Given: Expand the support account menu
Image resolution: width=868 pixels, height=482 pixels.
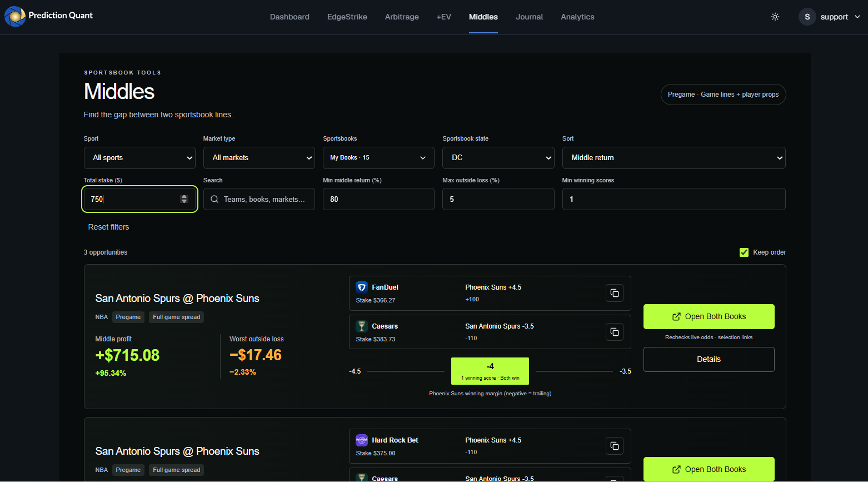Looking at the screenshot, I should 830,17.
